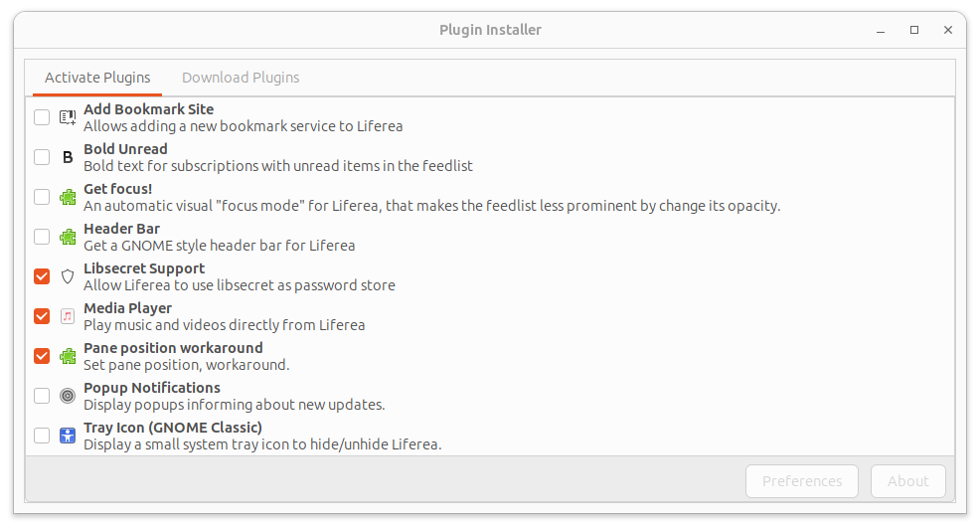Open the About plugin dialog
The height and width of the screenshot is (530, 980).
907,481
